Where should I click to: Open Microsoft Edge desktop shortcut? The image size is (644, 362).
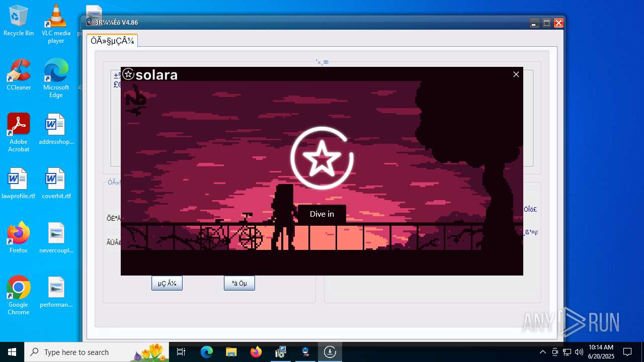tap(56, 78)
